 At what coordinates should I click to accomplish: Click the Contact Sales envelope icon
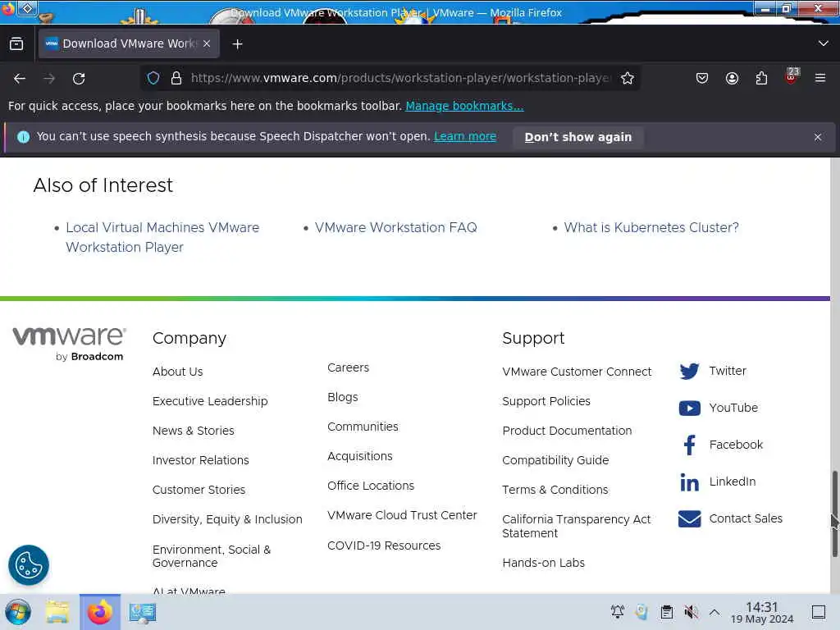[x=689, y=518]
